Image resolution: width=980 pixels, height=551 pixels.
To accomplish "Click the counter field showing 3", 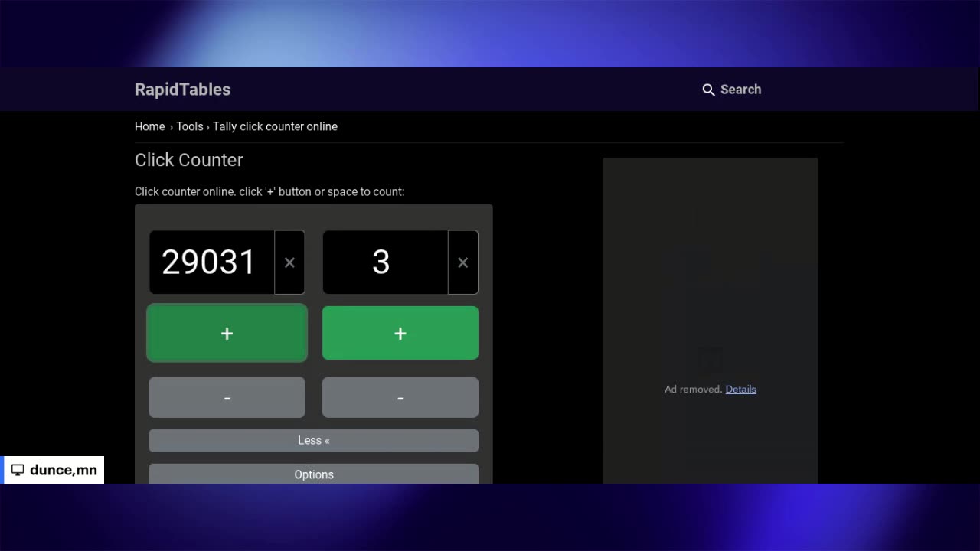I will point(385,262).
